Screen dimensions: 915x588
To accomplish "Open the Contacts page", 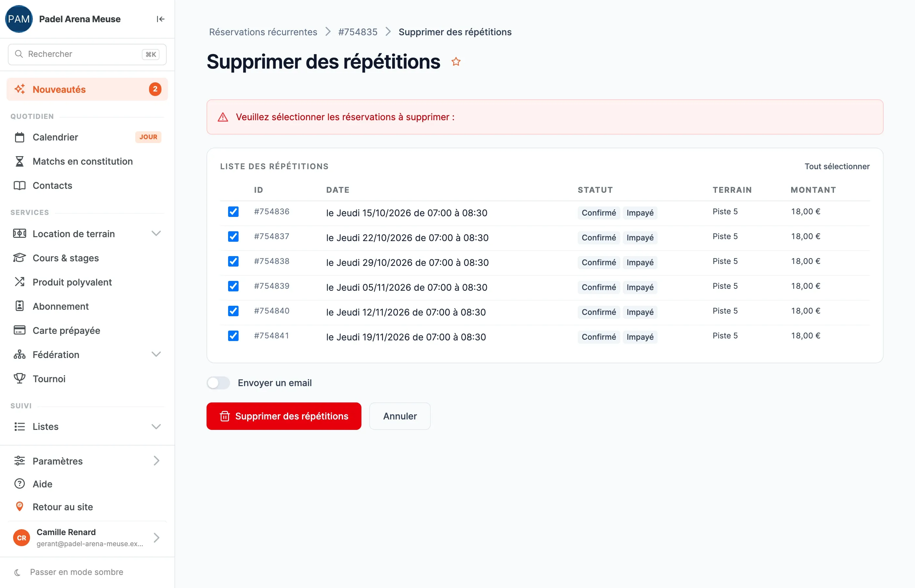I will [x=87, y=185].
